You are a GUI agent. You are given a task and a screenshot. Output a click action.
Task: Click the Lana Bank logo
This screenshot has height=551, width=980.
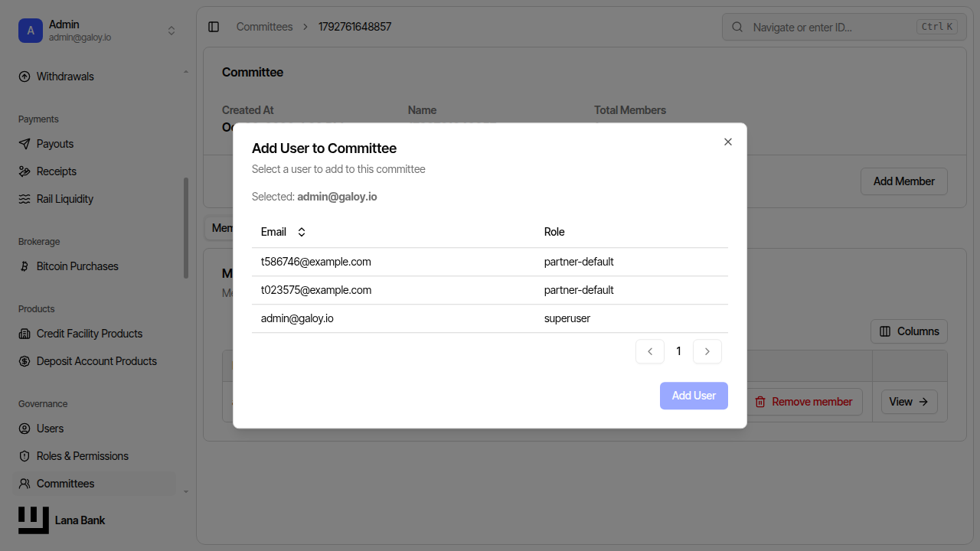[x=34, y=520]
